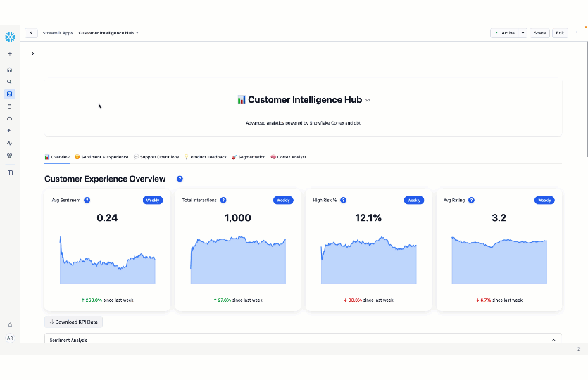The width and height of the screenshot is (588, 380).
Task: Click help icon next to Total Interactions
Action: click(x=223, y=200)
